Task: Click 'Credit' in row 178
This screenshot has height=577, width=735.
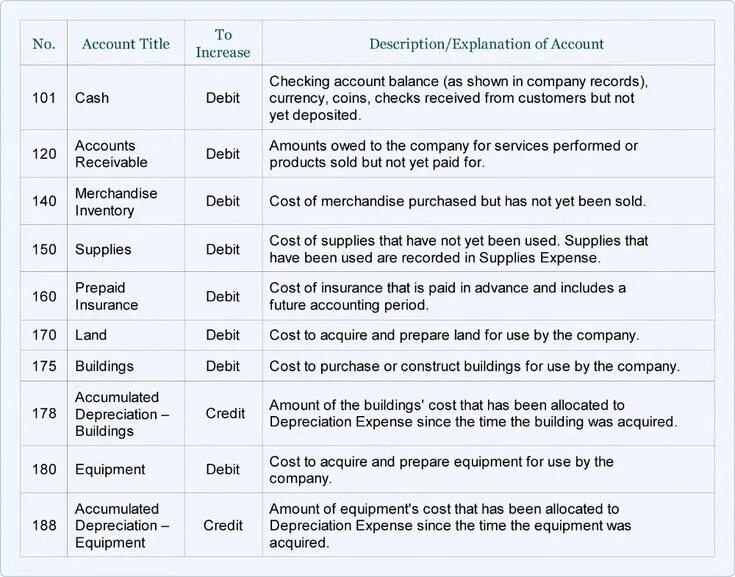Action: 225,413
